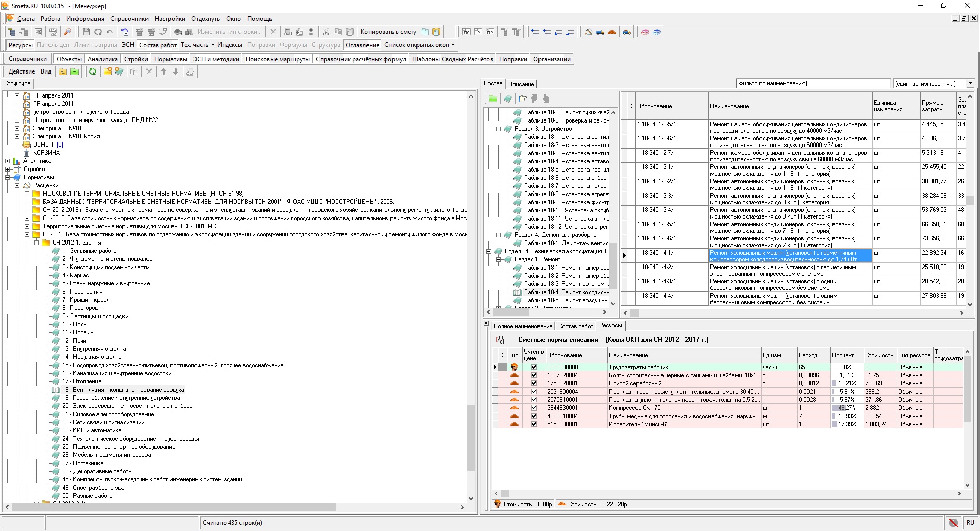Toggle Учтён в цене checkbox for Прокладка паронитовая row
This screenshot has height=531, width=980.
point(534,399)
